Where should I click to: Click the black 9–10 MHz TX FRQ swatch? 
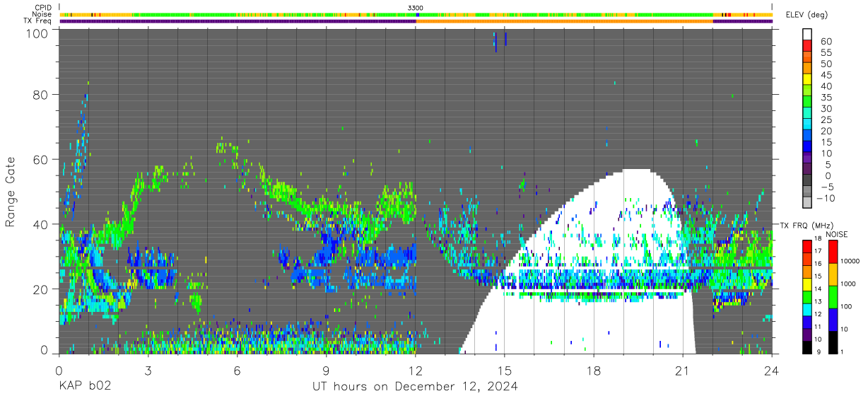(x=807, y=347)
